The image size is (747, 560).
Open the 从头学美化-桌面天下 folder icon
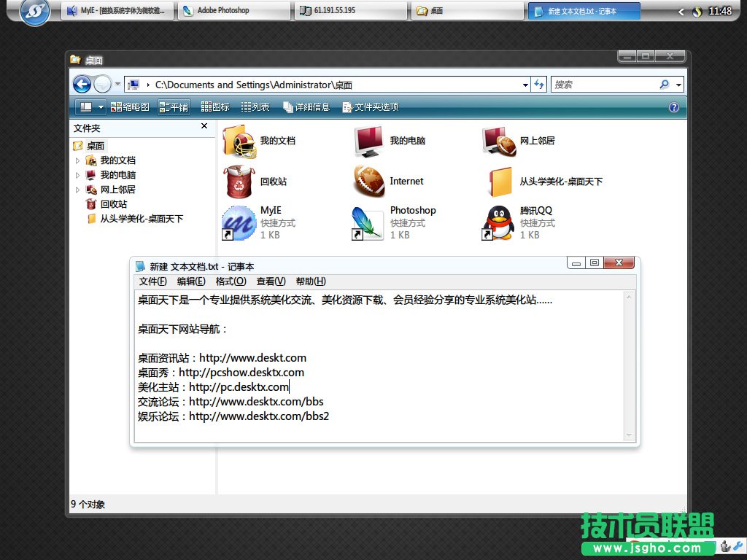(499, 181)
